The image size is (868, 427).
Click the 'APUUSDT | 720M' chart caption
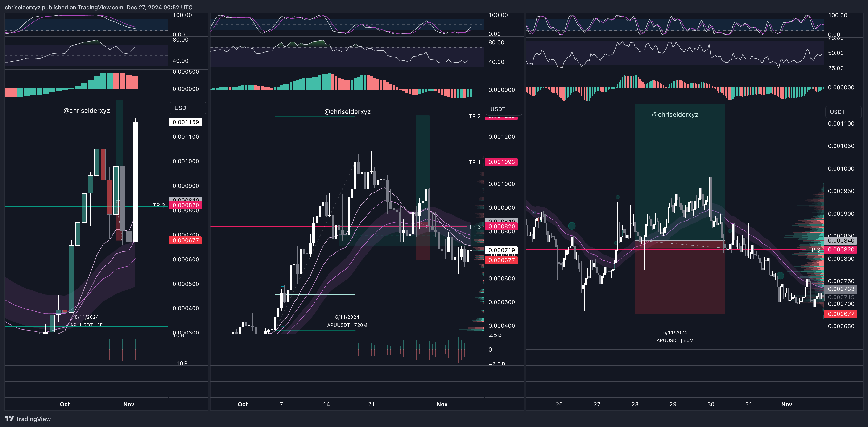click(x=347, y=325)
